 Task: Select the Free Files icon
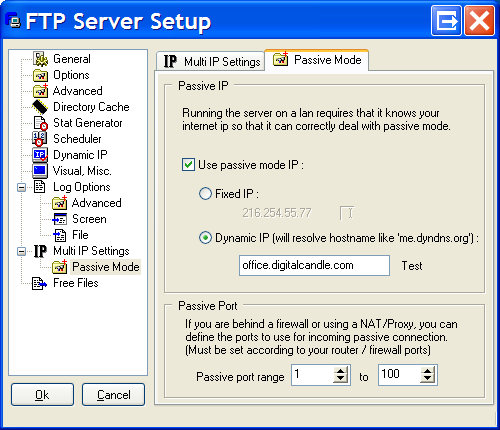[39, 283]
